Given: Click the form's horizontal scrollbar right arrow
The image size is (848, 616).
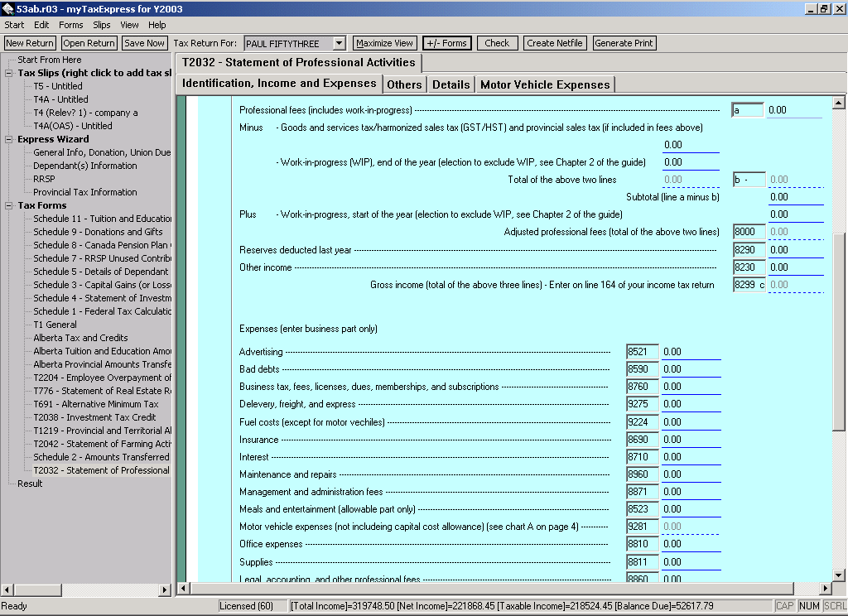Looking at the screenshot, I should point(824,589).
